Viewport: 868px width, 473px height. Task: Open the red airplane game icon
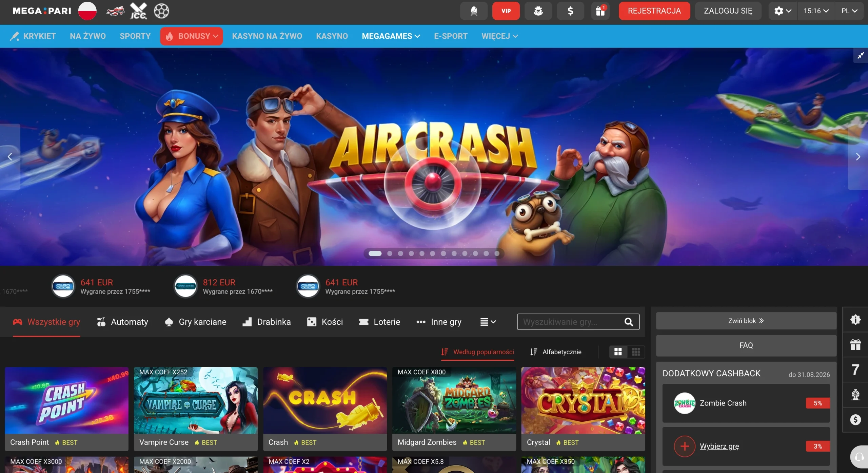tap(115, 11)
